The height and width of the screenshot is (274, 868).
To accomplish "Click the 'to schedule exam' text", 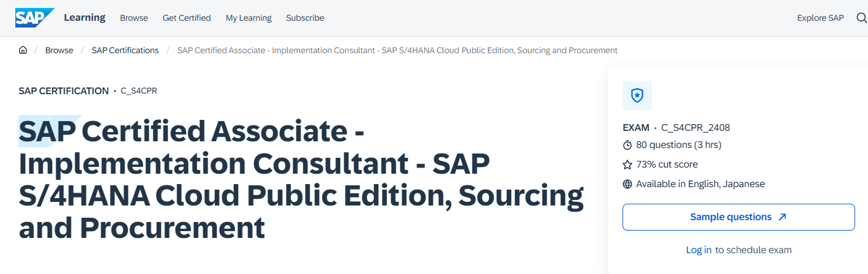I will point(754,250).
